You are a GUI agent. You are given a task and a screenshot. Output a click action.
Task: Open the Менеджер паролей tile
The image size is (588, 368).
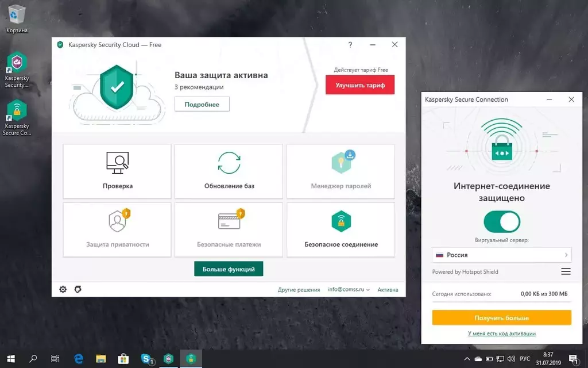pyautogui.click(x=341, y=171)
